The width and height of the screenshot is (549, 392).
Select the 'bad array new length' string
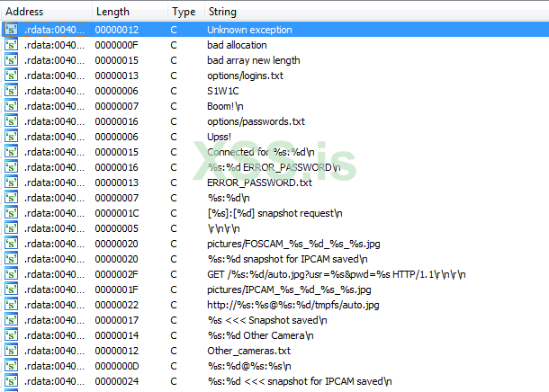click(x=254, y=60)
